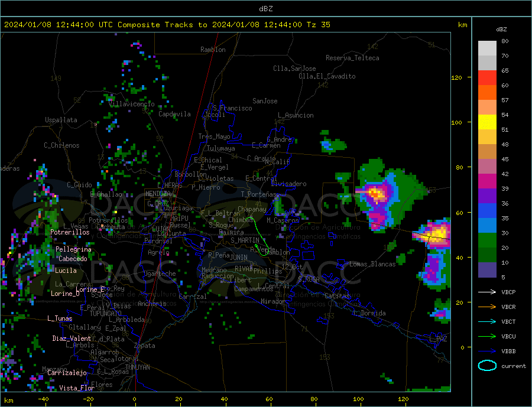Click the white VBCP arrow legend icon
532x407 pixels.
click(487, 292)
